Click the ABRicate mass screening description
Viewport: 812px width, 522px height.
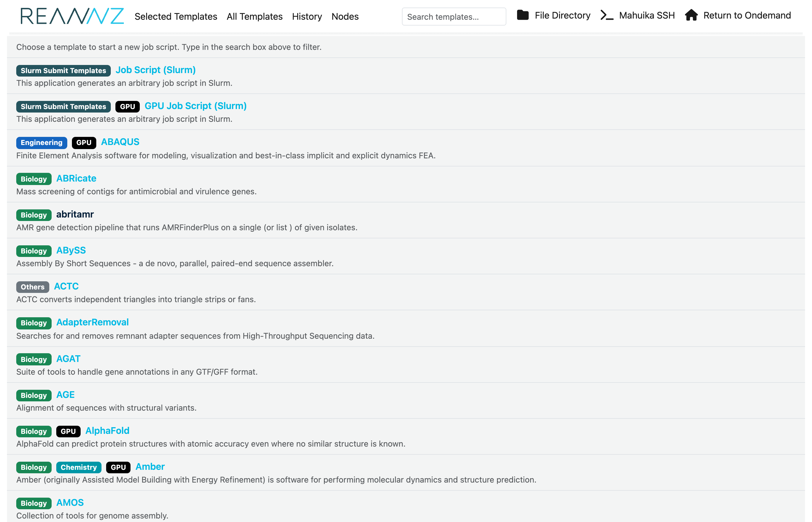[136, 191]
